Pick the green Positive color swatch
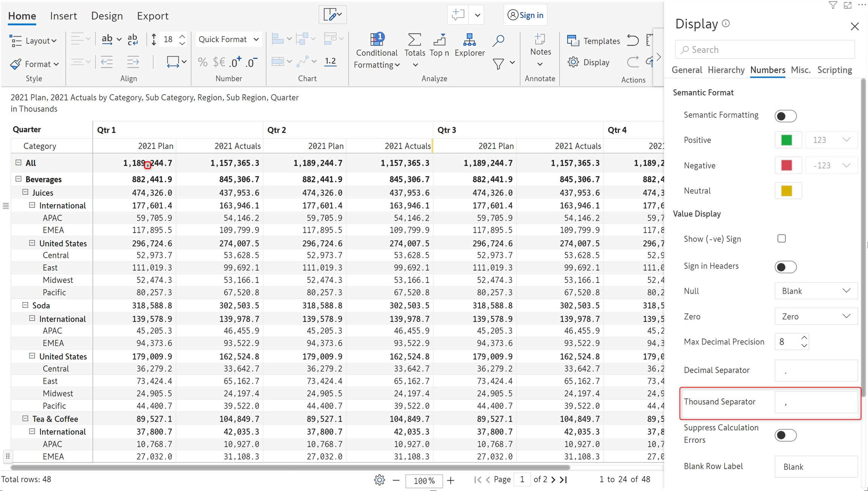This screenshot has width=868, height=491. [787, 140]
